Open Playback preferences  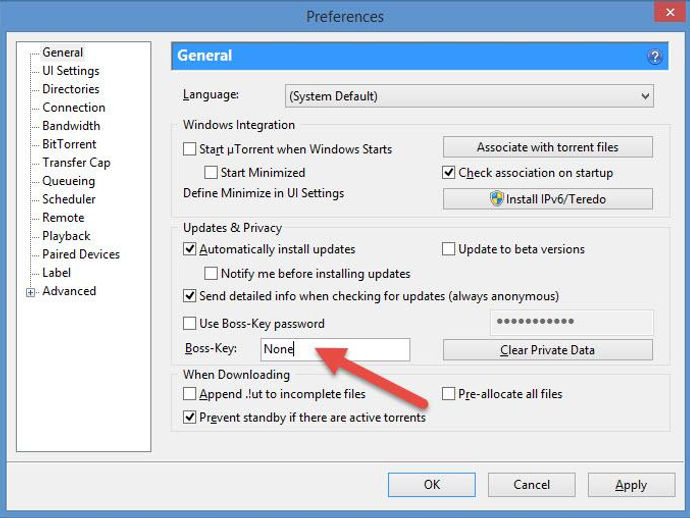point(66,236)
